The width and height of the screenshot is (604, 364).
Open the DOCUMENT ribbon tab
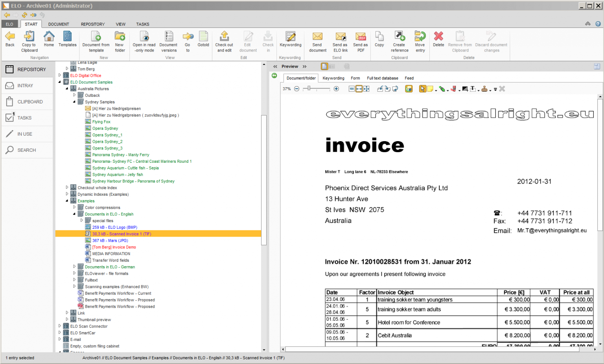coord(59,24)
